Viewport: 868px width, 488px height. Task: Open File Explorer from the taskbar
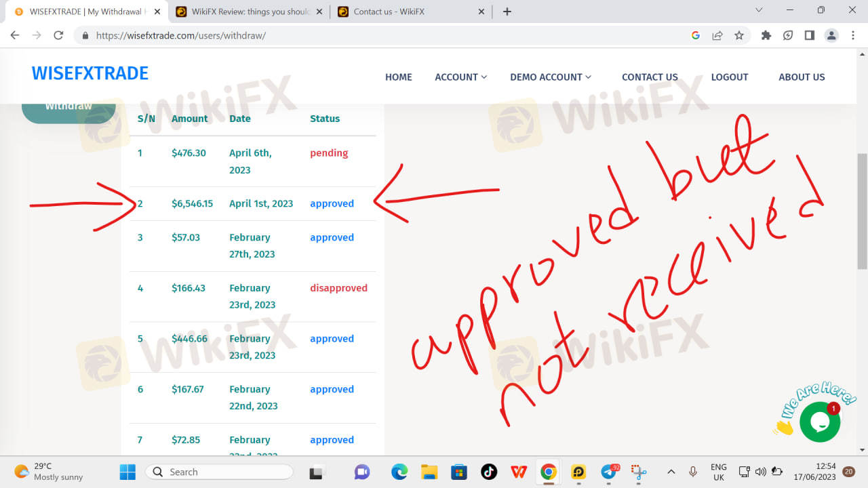click(429, 472)
